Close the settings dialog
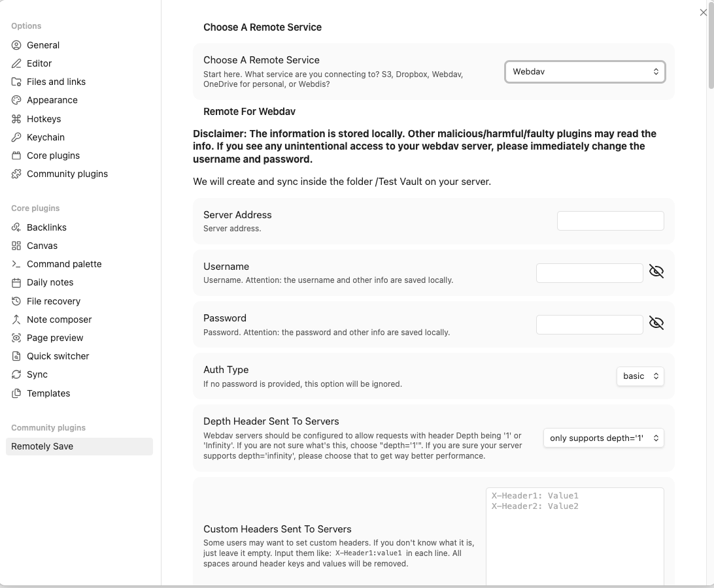This screenshot has height=588, width=714. [x=704, y=12]
